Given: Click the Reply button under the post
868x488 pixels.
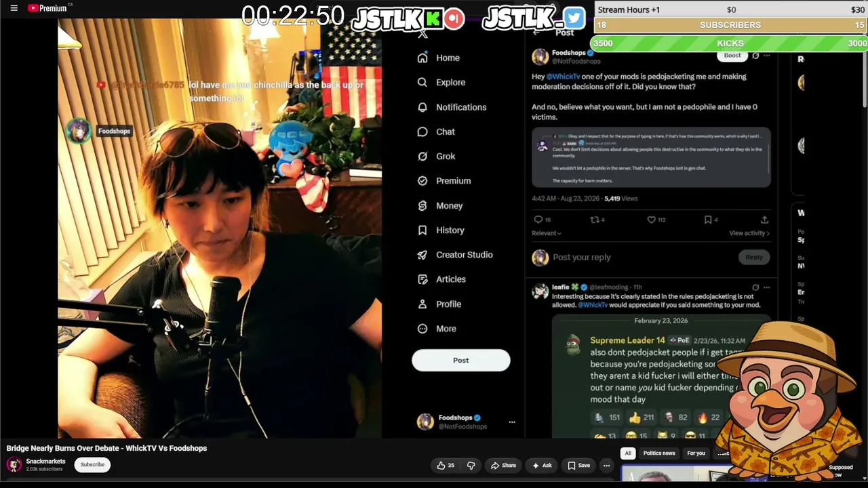Looking at the screenshot, I should (754, 258).
